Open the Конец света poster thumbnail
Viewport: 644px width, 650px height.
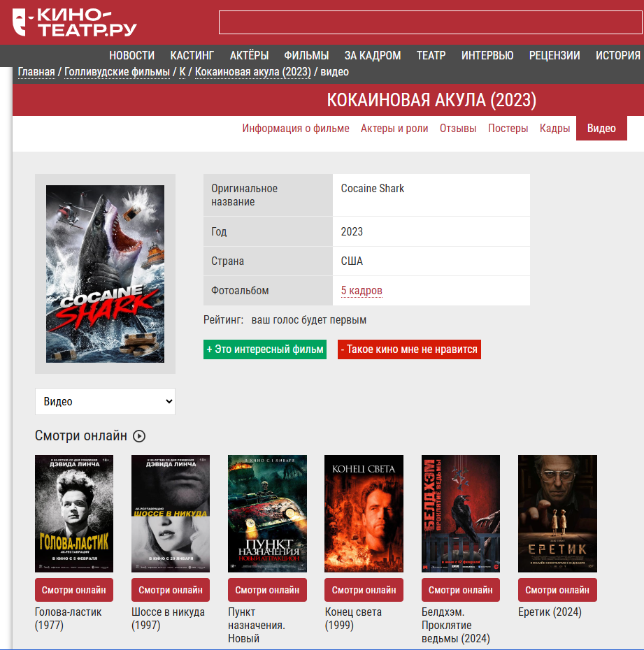(x=364, y=514)
